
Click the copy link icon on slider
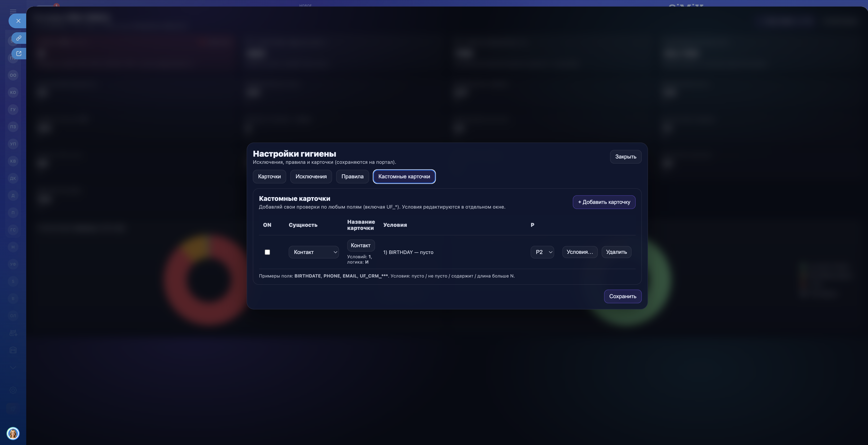coord(19,38)
